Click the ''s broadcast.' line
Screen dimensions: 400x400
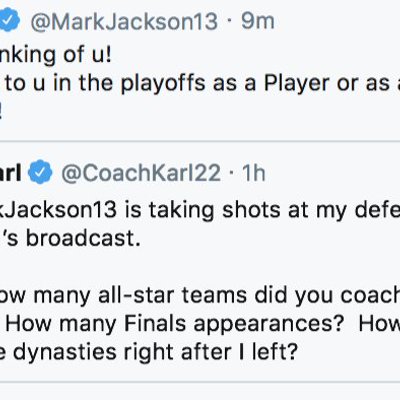click(x=71, y=239)
